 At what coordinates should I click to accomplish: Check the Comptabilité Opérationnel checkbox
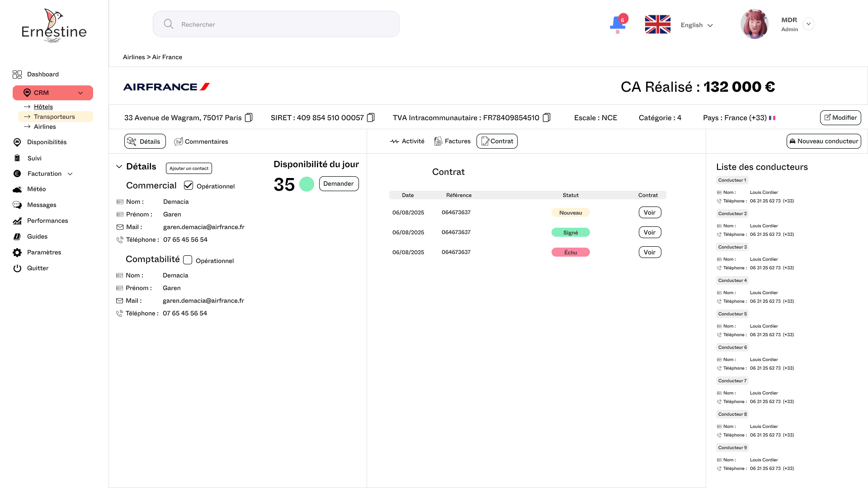(188, 260)
